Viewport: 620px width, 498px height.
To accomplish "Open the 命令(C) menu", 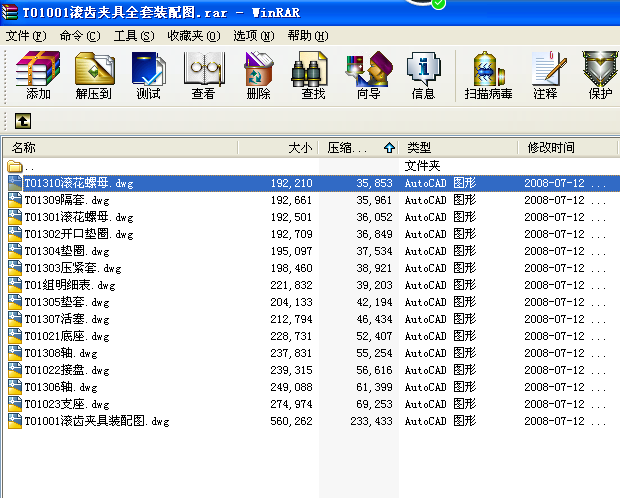I will 80,36.
